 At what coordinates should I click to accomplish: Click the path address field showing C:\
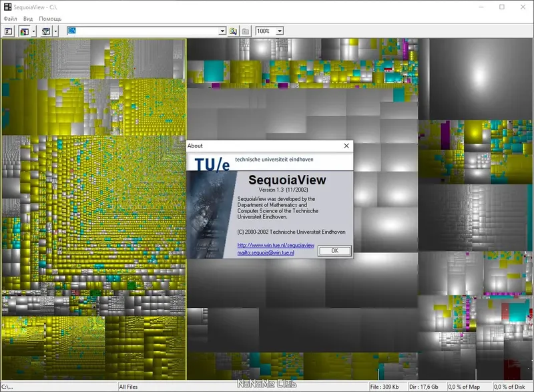tap(143, 31)
